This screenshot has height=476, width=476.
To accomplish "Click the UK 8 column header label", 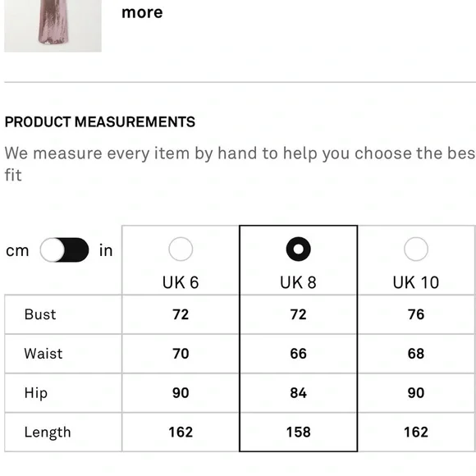I will [x=299, y=282].
